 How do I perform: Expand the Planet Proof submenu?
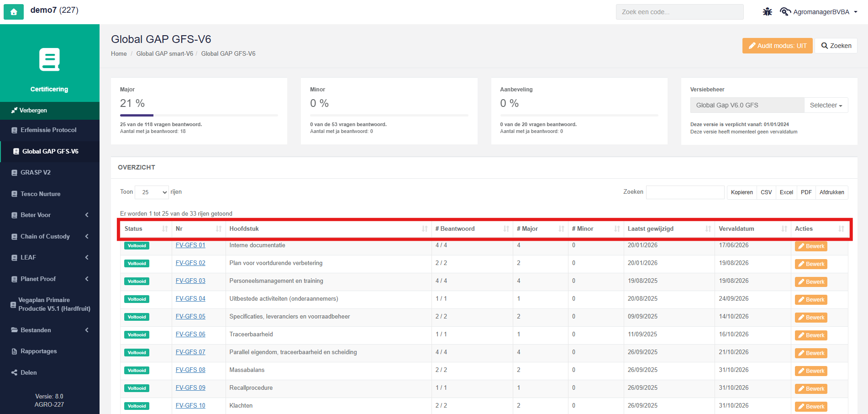(x=50, y=279)
